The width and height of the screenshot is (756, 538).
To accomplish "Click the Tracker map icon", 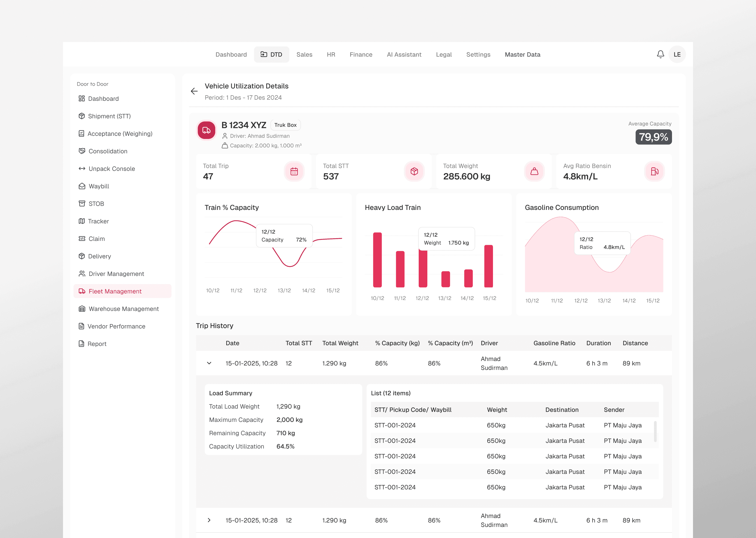I will coord(82,221).
